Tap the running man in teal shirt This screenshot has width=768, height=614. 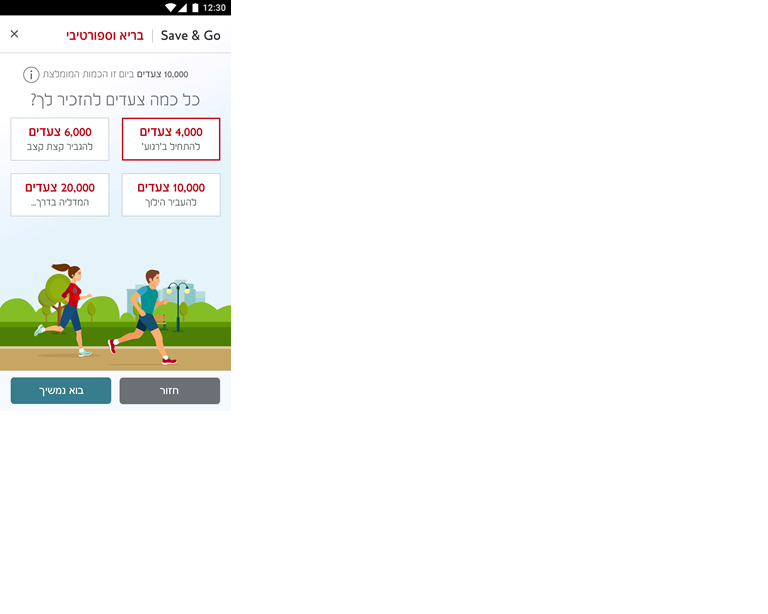pyautogui.click(x=145, y=315)
